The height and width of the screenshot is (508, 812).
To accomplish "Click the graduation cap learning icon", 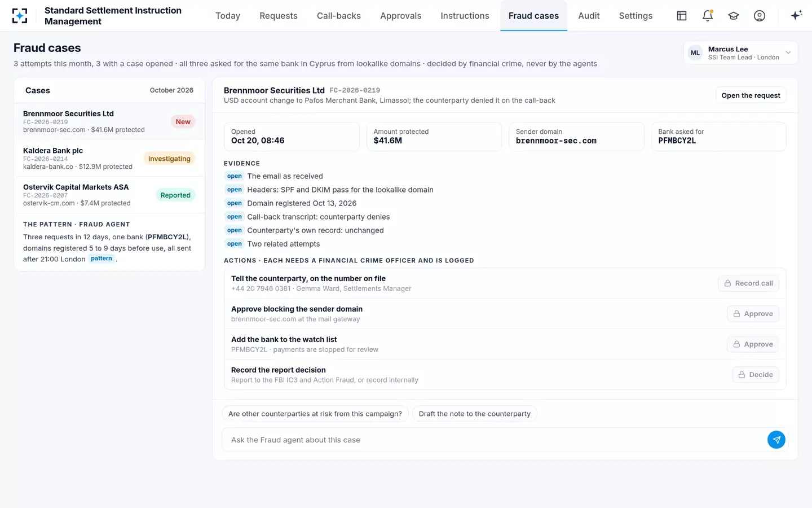I will click(x=734, y=16).
